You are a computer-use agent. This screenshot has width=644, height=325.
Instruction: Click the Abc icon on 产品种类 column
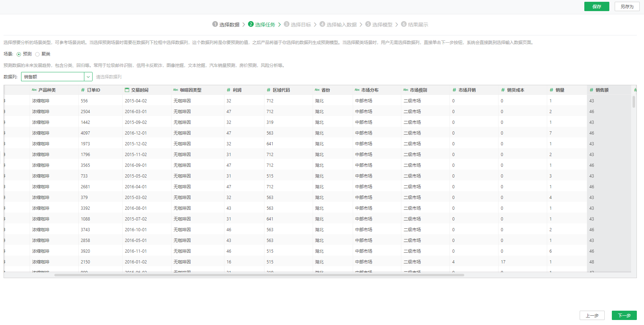click(x=34, y=90)
